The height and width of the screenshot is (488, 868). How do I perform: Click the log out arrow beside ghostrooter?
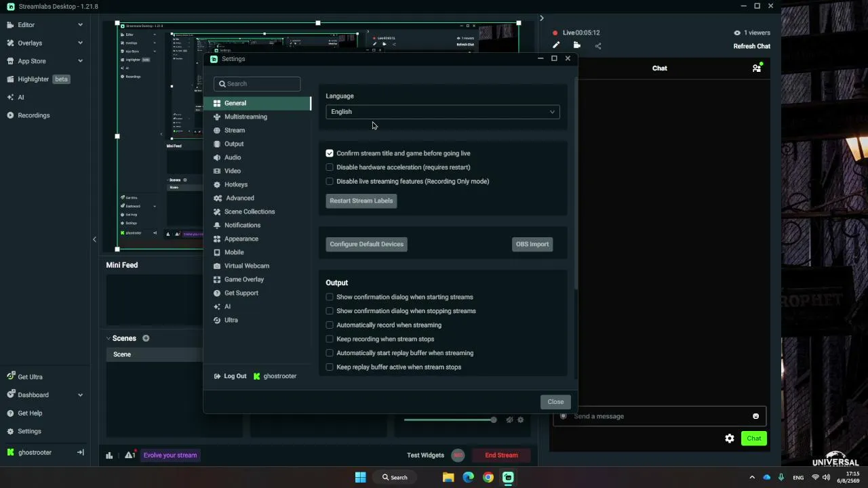80,452
